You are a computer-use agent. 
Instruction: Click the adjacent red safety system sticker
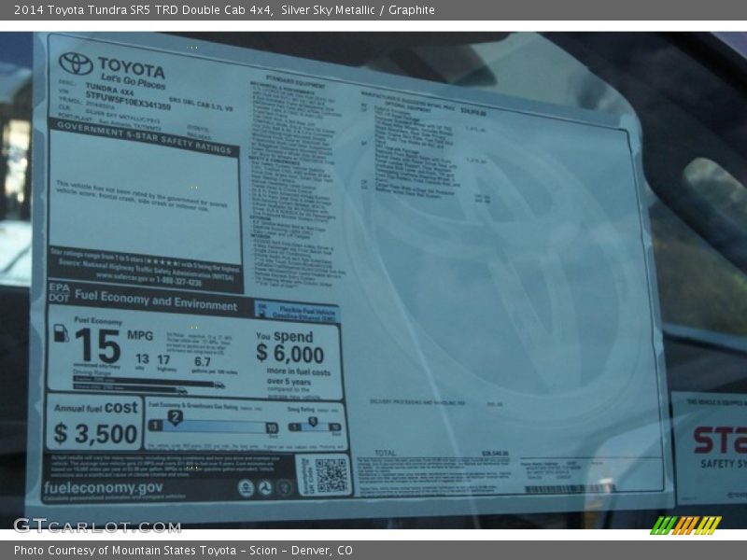tap(712, 447)
